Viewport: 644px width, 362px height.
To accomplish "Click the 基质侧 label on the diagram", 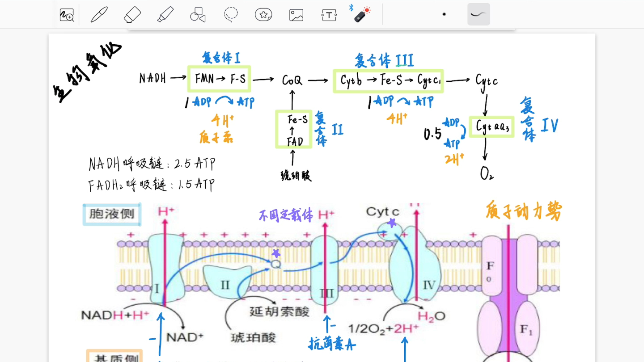I will [114, 357].
